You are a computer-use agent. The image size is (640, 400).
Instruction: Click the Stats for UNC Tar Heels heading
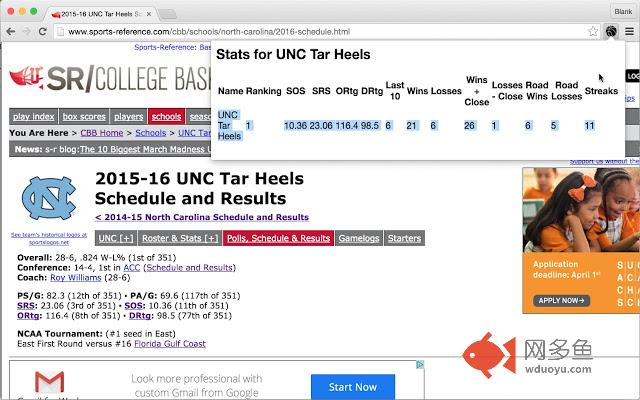tap(293, 54)
